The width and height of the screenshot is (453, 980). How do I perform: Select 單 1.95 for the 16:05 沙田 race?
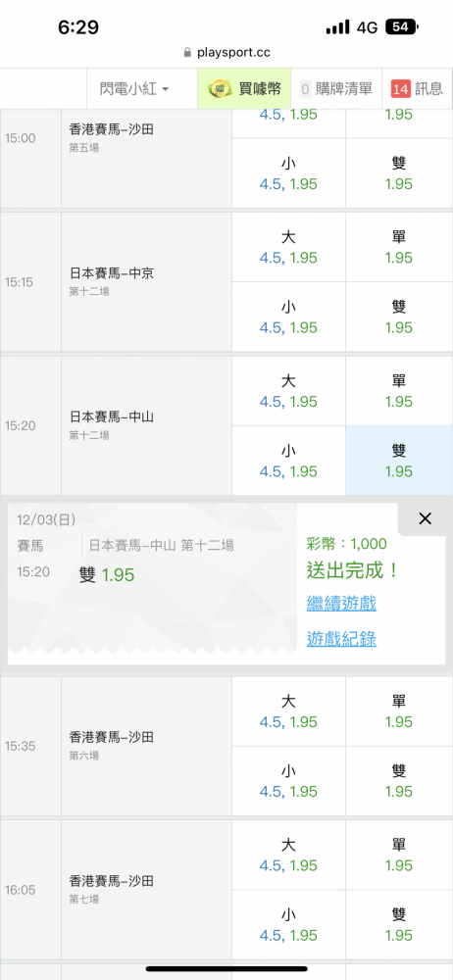coord(398,856)
